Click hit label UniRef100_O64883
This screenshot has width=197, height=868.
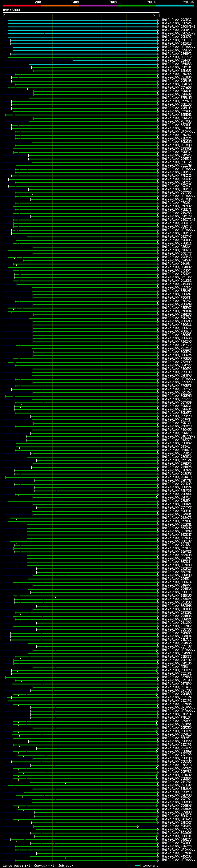(x=177, y=64)
